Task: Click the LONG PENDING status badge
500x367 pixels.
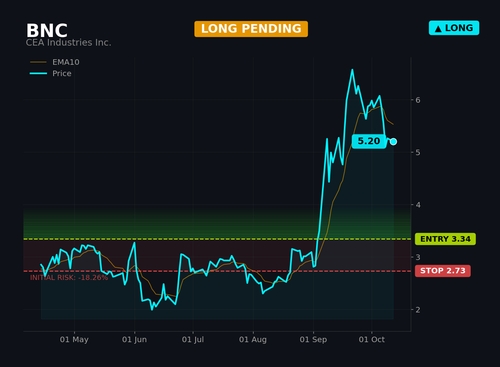Action: pyautogui.click(x=251, y=29)
